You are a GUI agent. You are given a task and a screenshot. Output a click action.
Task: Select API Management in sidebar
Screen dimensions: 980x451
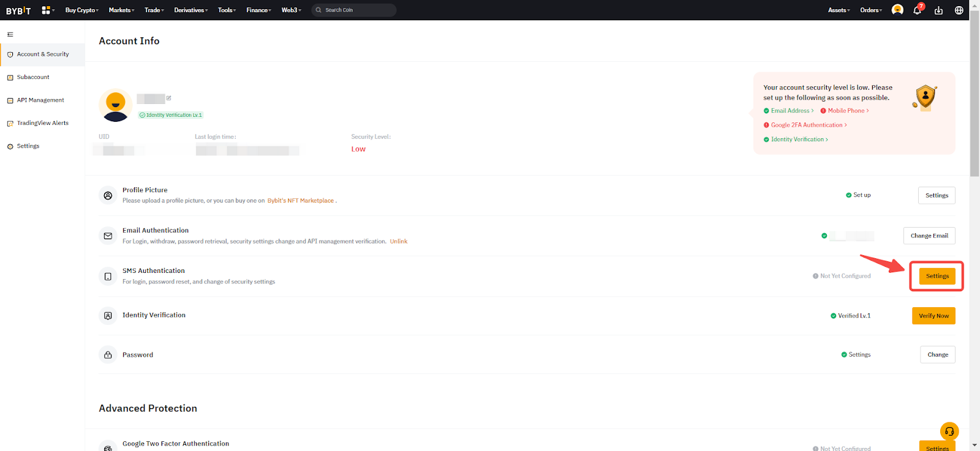40,100
